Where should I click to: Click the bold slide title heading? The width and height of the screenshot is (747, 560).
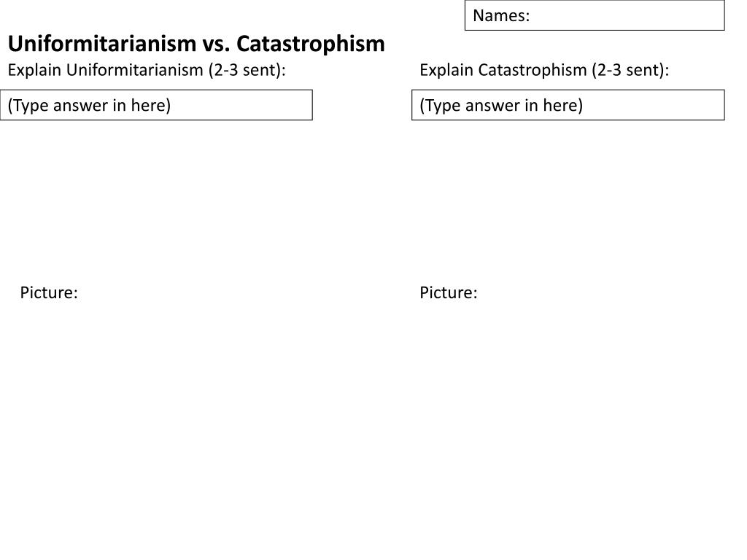(196, 44)
